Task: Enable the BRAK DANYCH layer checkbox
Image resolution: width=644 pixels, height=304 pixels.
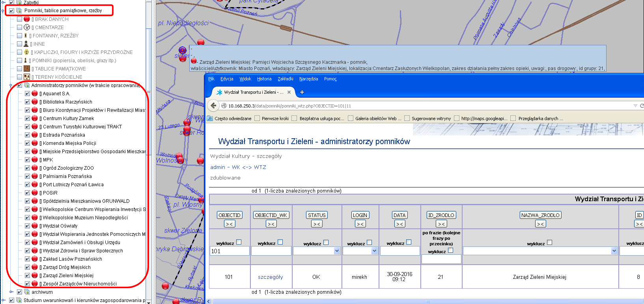Action: pyautogui.click(x=19, y=19)
